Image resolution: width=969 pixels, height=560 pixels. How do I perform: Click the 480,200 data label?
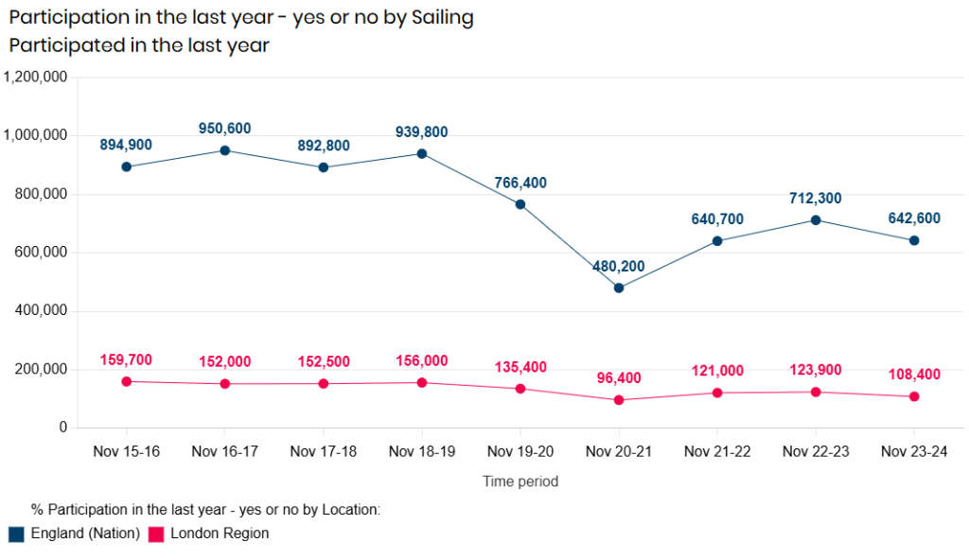[x=618, y=267]
